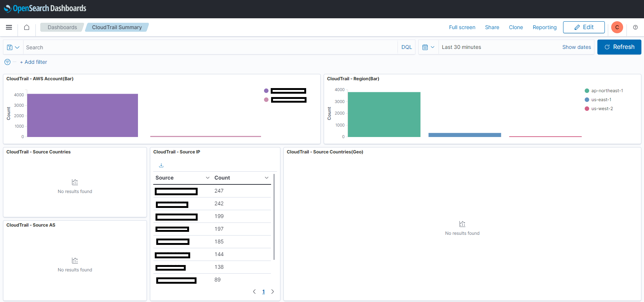Go to next page of Source IP table
This screenshot has height=302, width=644.
click(273, 292)
